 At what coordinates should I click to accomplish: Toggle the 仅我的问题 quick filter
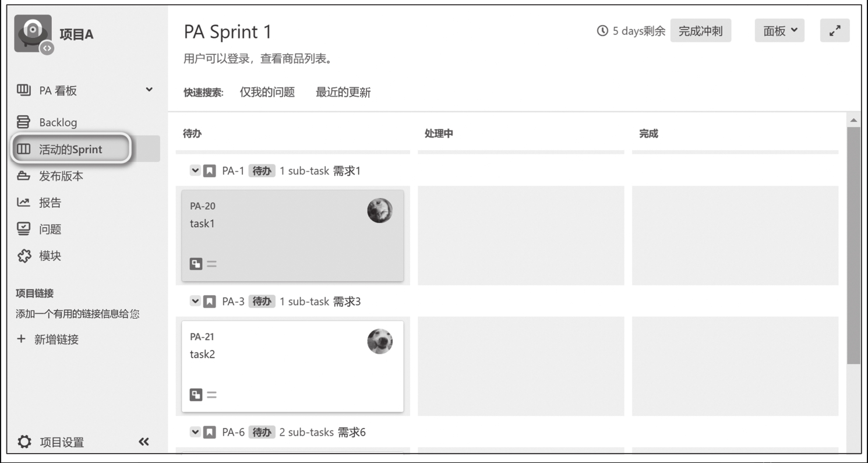[x=267, y=92]
